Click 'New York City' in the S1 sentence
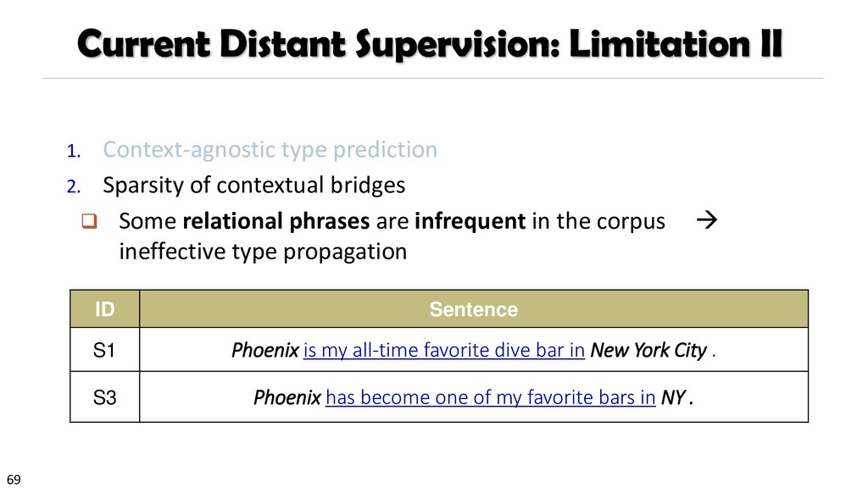The width and height of the screenshot is (868, 488). [x=648, y=350]
